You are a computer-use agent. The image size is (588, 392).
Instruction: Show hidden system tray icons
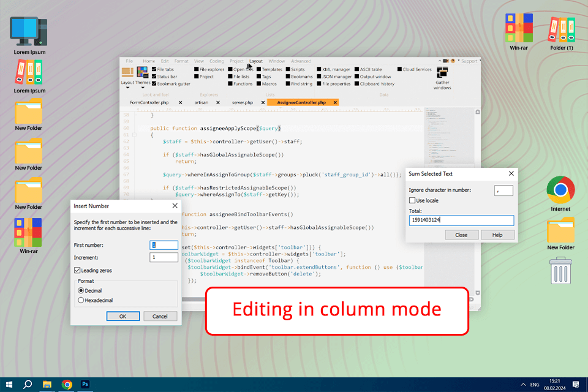click(x=523, y=385)
